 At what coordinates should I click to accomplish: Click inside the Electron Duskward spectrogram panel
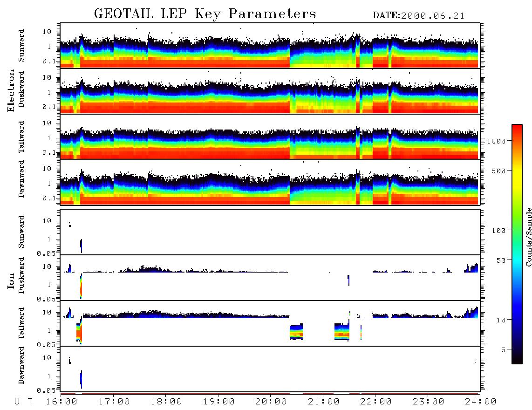[x=270, y=91]
